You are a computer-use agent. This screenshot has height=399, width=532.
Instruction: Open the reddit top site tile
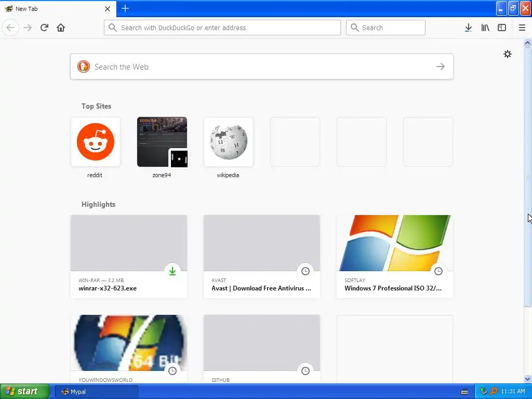[x=96, y=142]
